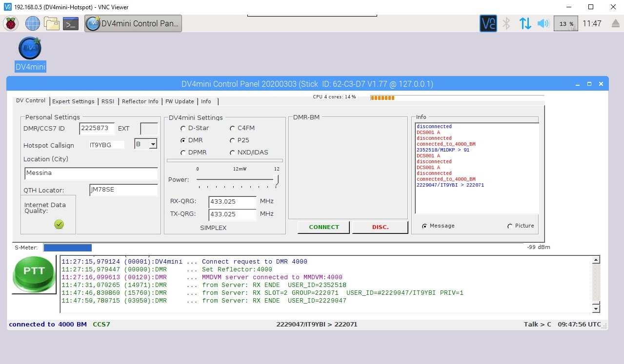
Task: Click the Internet Data Quality green indicator
Action: [x=59, y=224]
